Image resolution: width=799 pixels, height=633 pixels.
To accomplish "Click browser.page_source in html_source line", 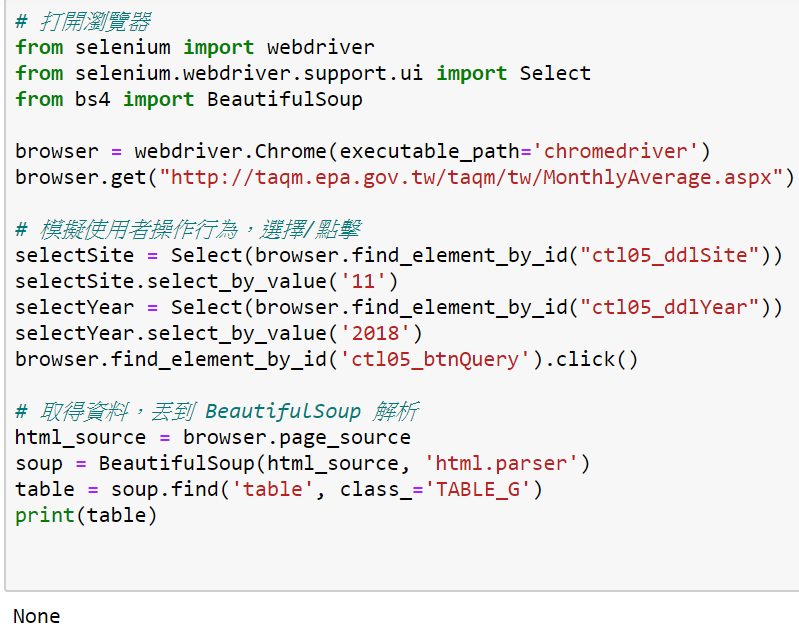I will 297,437.
